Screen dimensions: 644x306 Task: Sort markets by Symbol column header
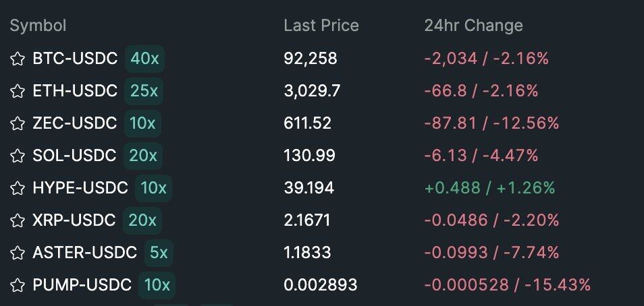click(x=38, y=26)
